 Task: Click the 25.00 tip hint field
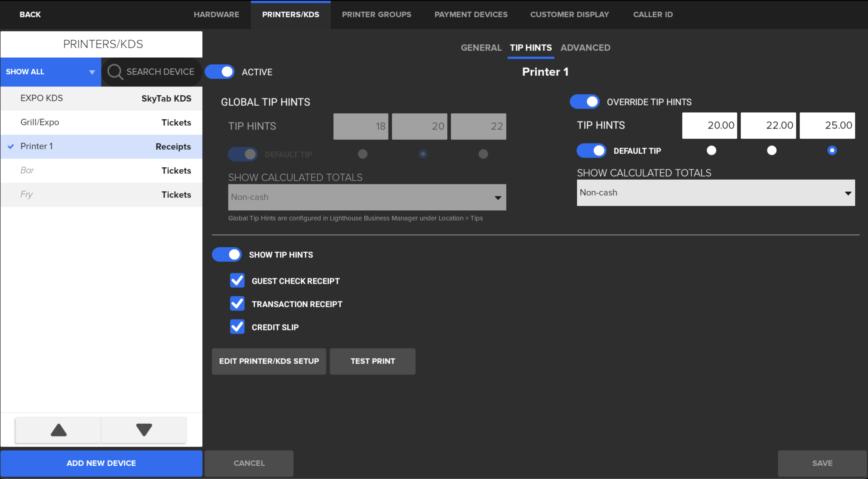coord(827,125)
